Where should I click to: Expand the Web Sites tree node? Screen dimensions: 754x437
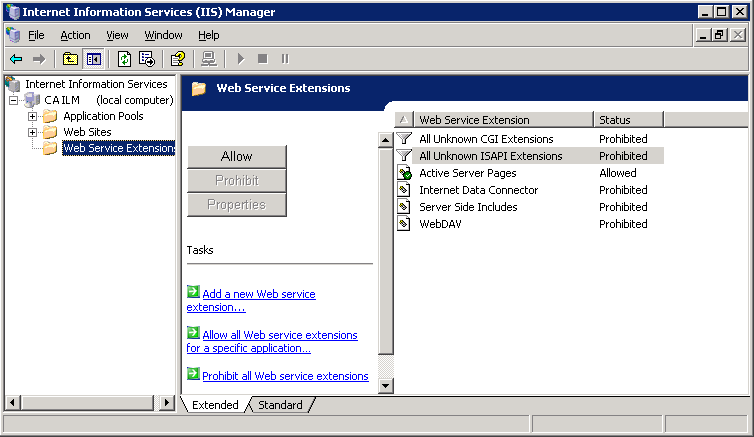32,132
